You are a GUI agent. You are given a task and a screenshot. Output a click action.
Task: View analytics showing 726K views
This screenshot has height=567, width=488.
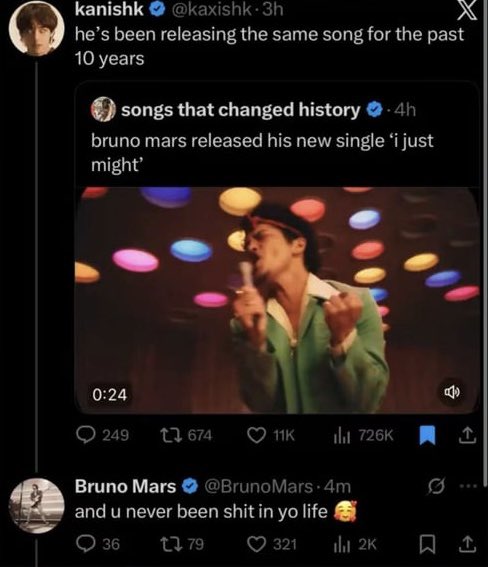(363, 435)
